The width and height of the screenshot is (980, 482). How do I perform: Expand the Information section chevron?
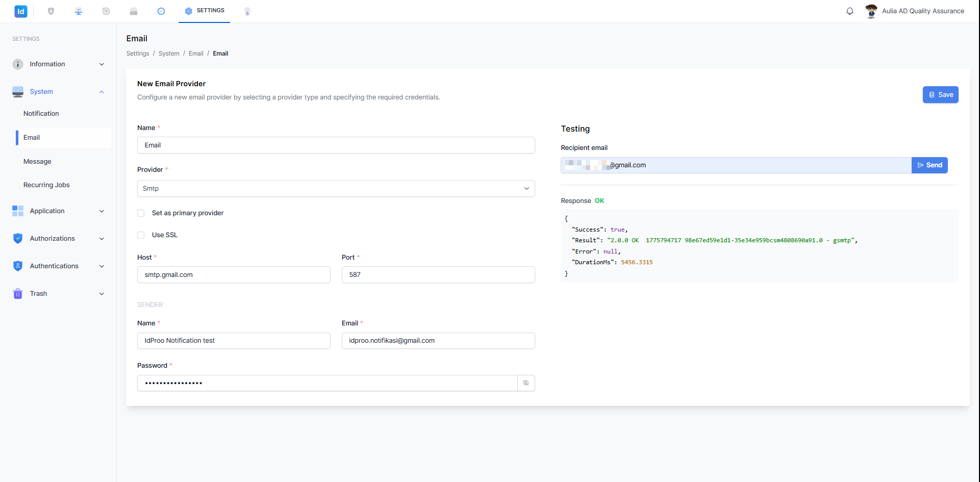pyautogui.click(x=102, y=64)
